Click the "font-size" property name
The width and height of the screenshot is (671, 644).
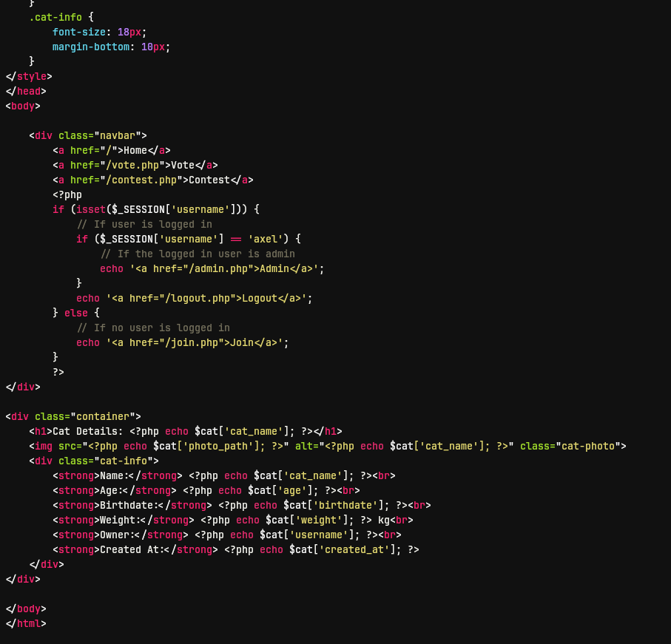click(x=79, y=32)
